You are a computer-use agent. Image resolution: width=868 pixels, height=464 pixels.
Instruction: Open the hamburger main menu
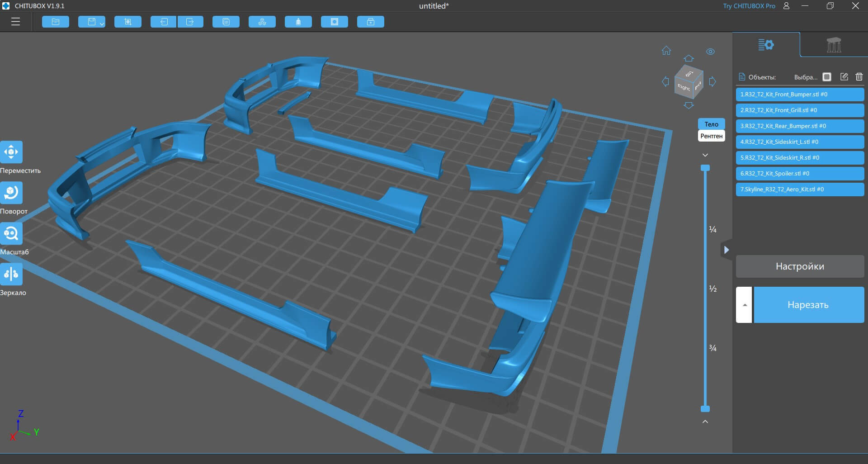16,22
